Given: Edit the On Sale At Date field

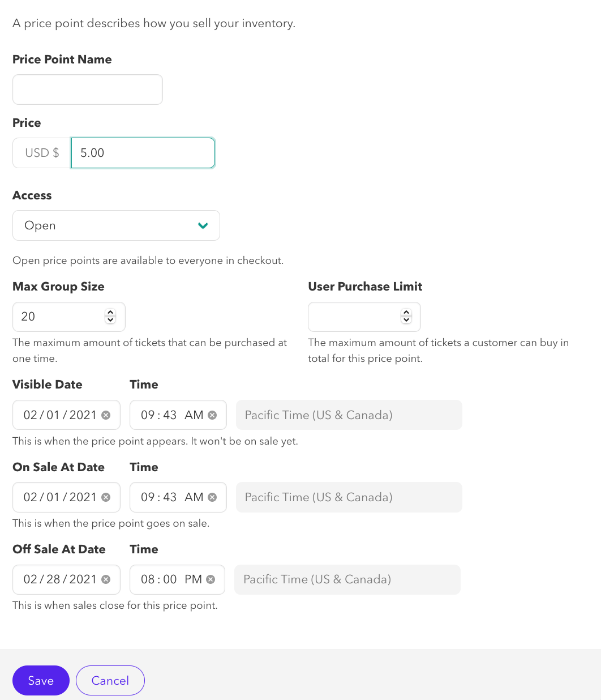Looking at the screenshot, I should pos(66,497).
